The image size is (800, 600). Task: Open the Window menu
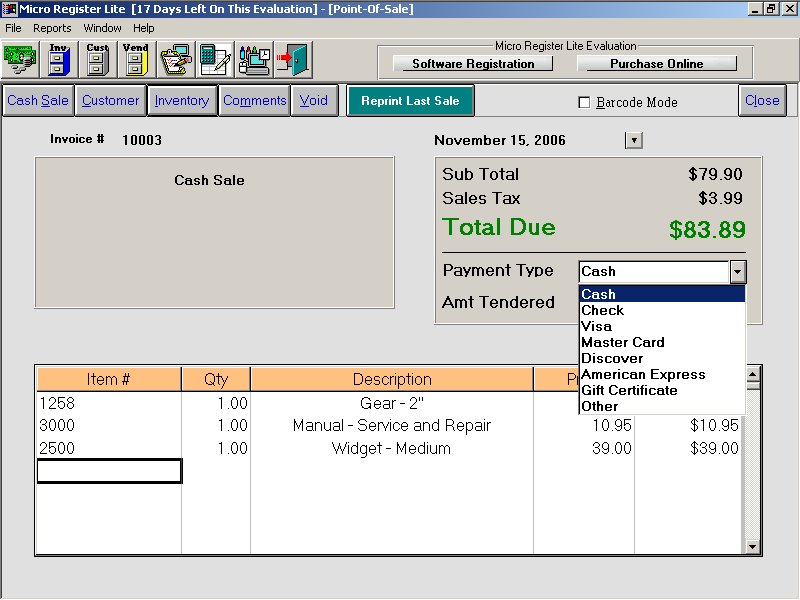coord(102,28)
